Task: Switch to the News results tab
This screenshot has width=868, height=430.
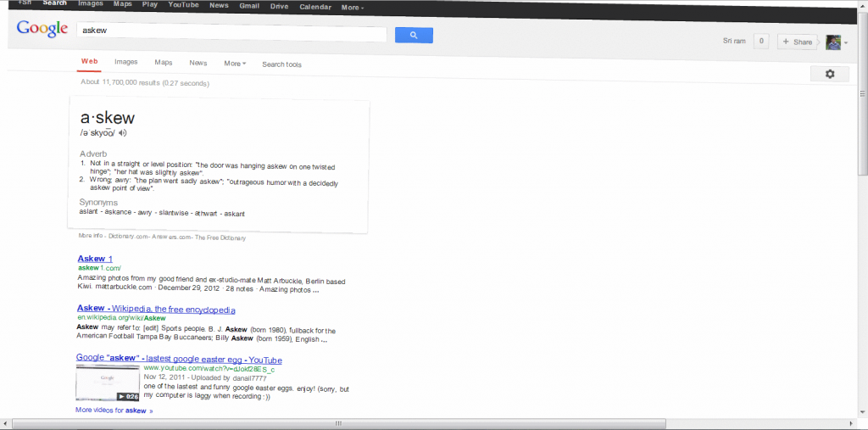Action: click(x=198, y=63)
